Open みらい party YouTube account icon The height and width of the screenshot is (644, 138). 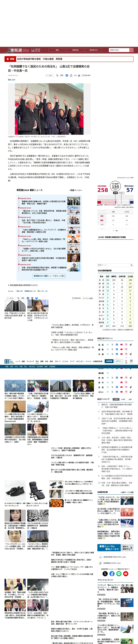tap(121, 392)
